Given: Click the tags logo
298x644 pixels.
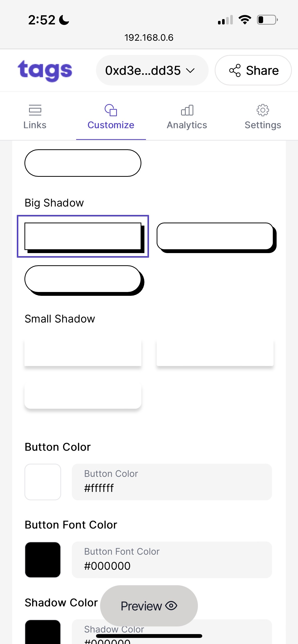Looking at the screenshot, I should (x=45, y=71).
